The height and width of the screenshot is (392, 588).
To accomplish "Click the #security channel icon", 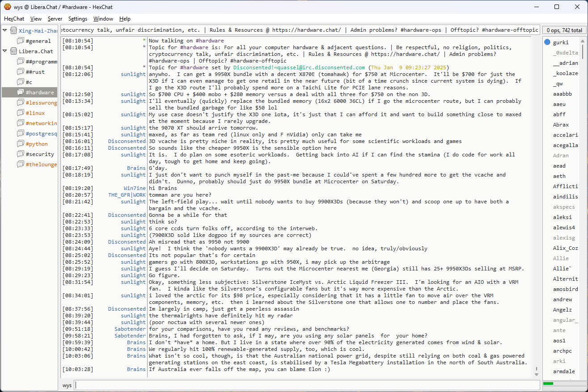I will (20, 154).
